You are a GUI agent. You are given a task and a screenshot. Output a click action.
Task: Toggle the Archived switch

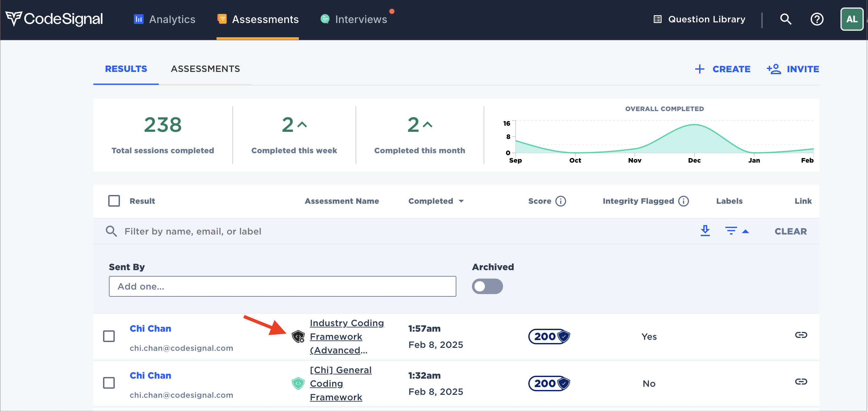[x=487, y=286]
